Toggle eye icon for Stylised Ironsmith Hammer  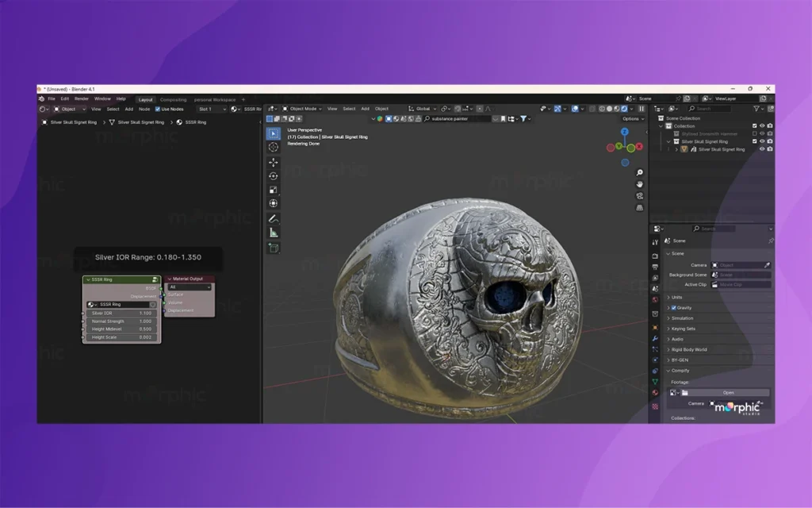point(762,133)
